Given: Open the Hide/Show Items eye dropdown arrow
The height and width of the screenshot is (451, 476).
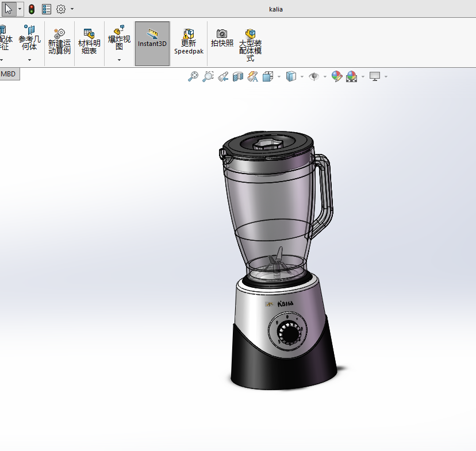Looking at the screenshot, I should click(325, 77).
